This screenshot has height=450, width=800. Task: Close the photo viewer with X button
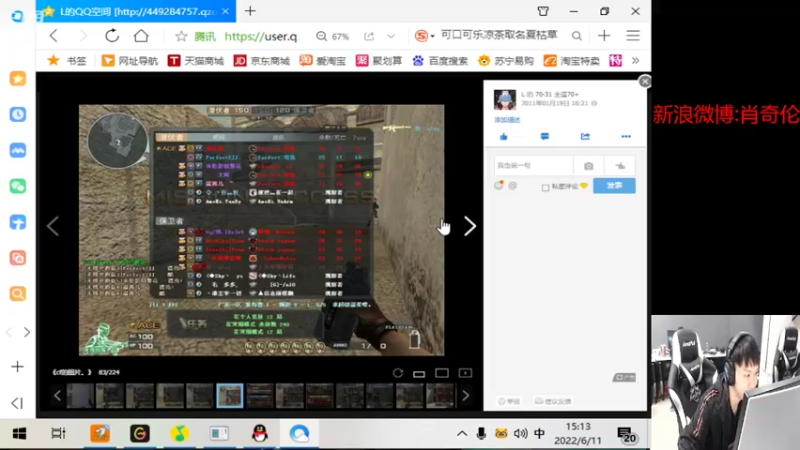[645, 82]
